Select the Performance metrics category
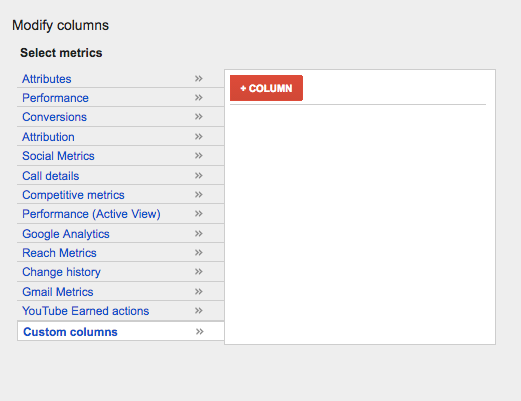 pyautogui.click(x=55, y=98)
